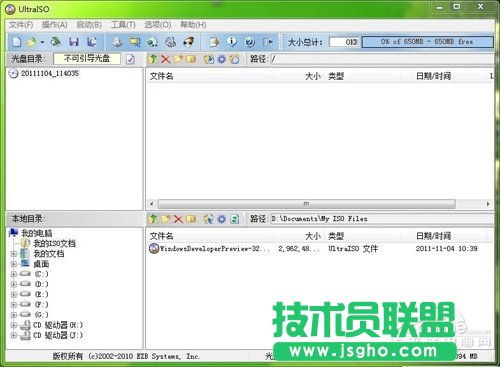Image resolution: width=500 pixels, height=367 pixels.
Task: Click the Make CD/DVD image icon
Action: click(x=117, y=42)
